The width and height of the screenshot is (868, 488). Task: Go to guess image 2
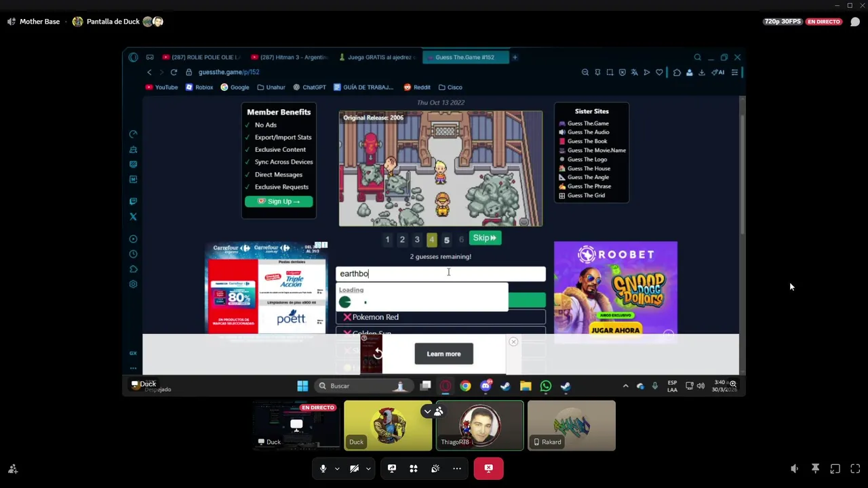click(x=402, y=239)
